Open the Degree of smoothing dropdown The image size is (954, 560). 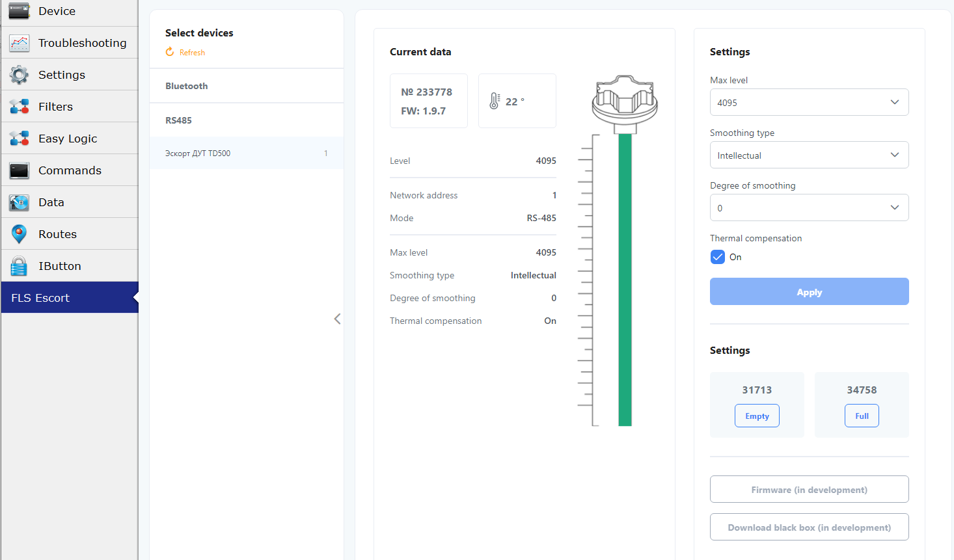809,208
